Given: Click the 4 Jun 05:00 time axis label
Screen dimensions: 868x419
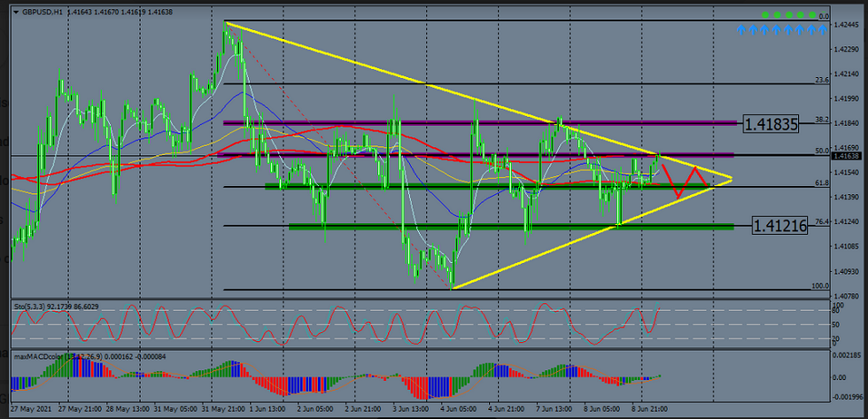Looking at the screenshot, I should [463, 411].
